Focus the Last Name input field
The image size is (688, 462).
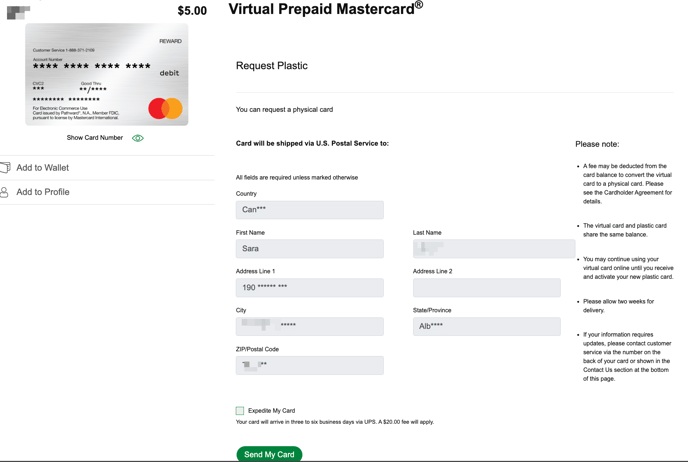click(x=494, y=249)
